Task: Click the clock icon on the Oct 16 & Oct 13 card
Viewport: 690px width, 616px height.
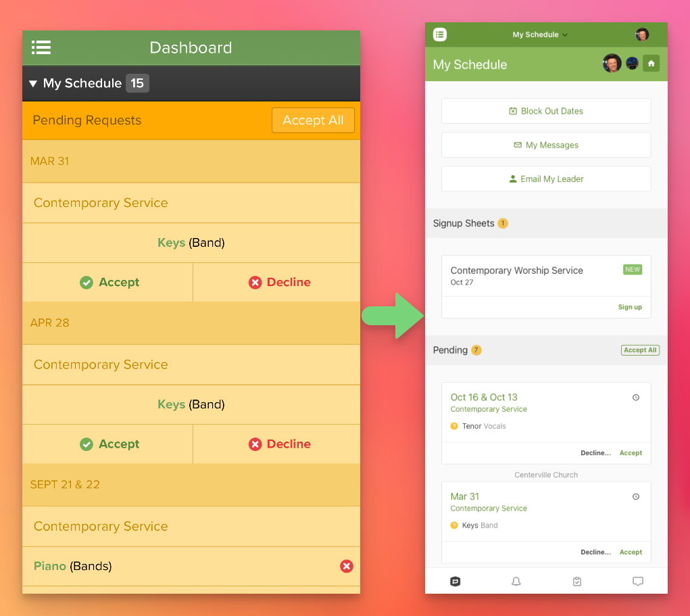Action: [635, 398]
